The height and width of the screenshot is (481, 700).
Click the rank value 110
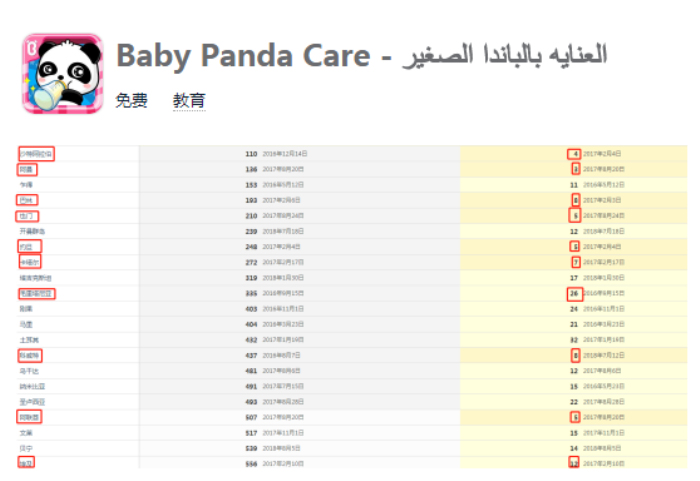(x=251, y=154)
